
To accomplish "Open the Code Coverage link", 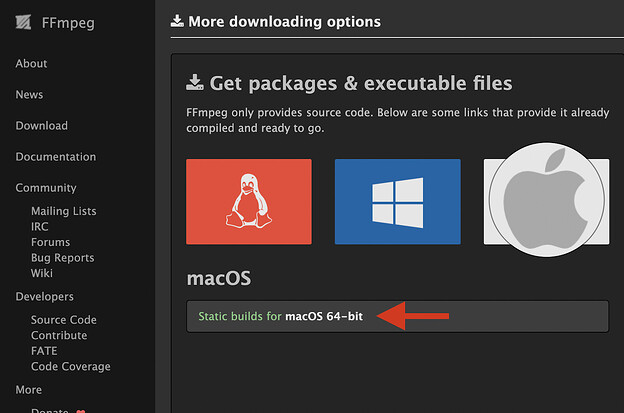I will click(71, 366).
